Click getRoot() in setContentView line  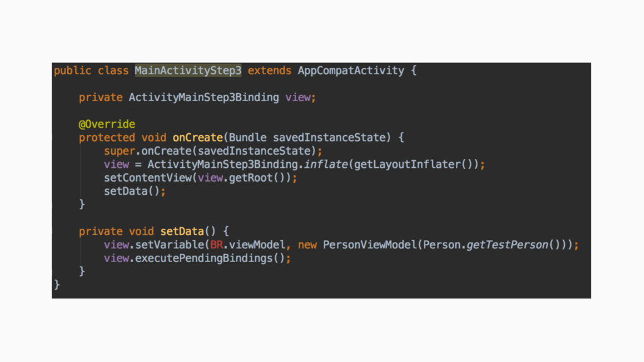pyautogui.click(x=257, y=178)
